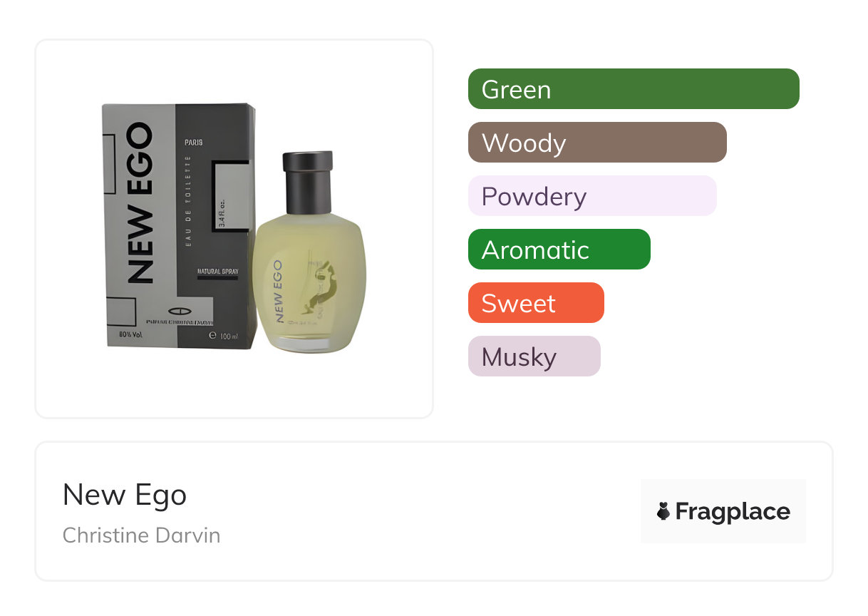Screen dimensions: 868x616
Task: Click the Fragplace perfume bottle logo icon
Action: point(663,511)
